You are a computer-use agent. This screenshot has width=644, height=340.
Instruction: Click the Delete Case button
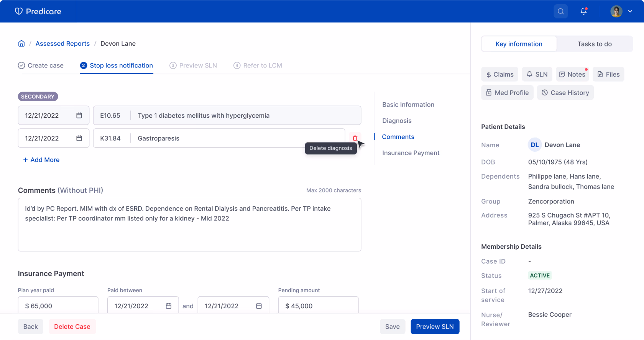point(72,327)
